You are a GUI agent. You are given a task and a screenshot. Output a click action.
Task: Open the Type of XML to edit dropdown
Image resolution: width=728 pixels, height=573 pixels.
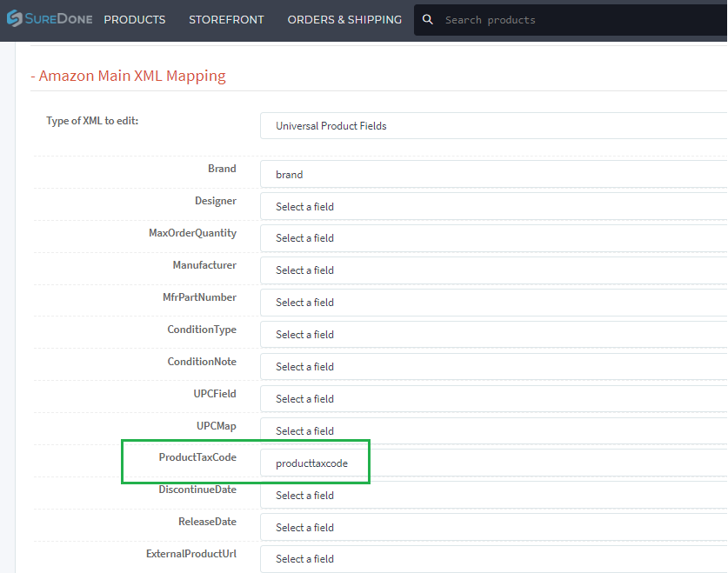coord(494,126)
